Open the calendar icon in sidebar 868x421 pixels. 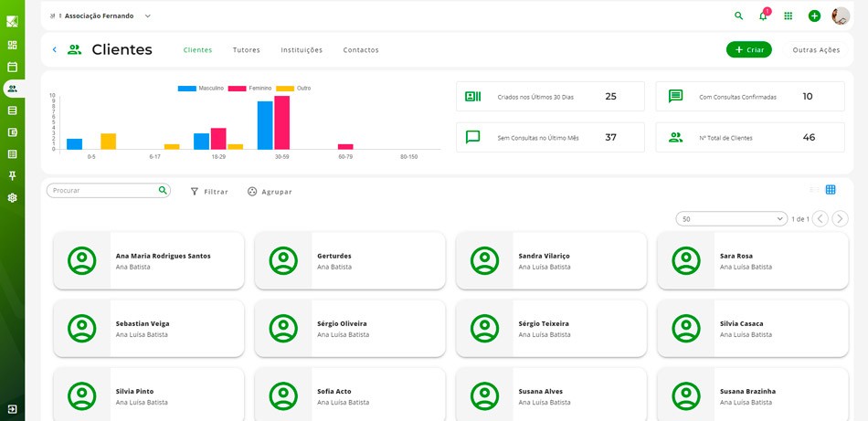point(12,67)
